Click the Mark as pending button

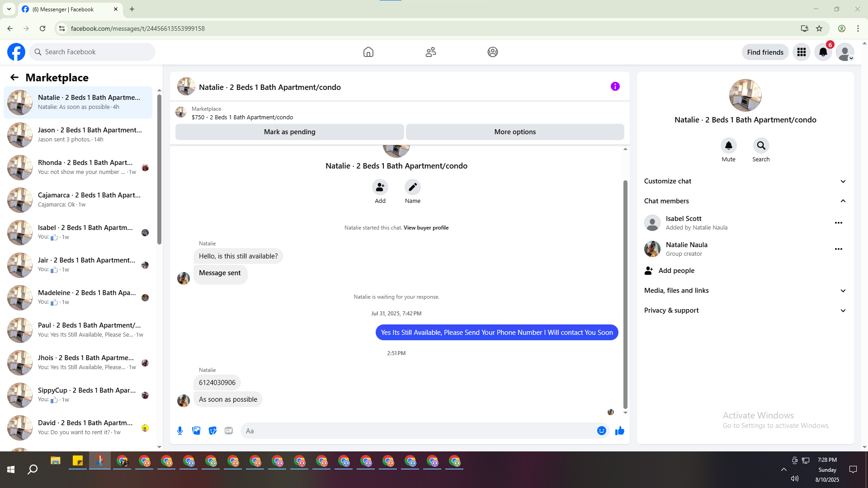pyautogui.click(x=289, y=132)
